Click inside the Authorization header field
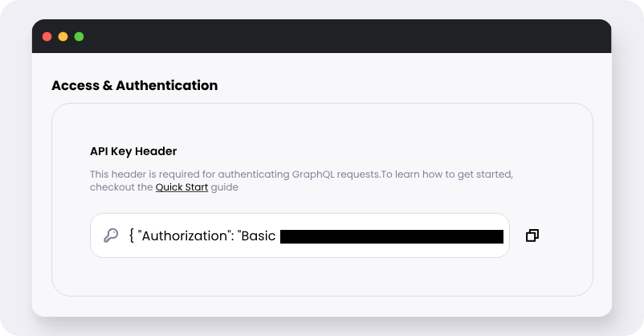 (300, 236)
